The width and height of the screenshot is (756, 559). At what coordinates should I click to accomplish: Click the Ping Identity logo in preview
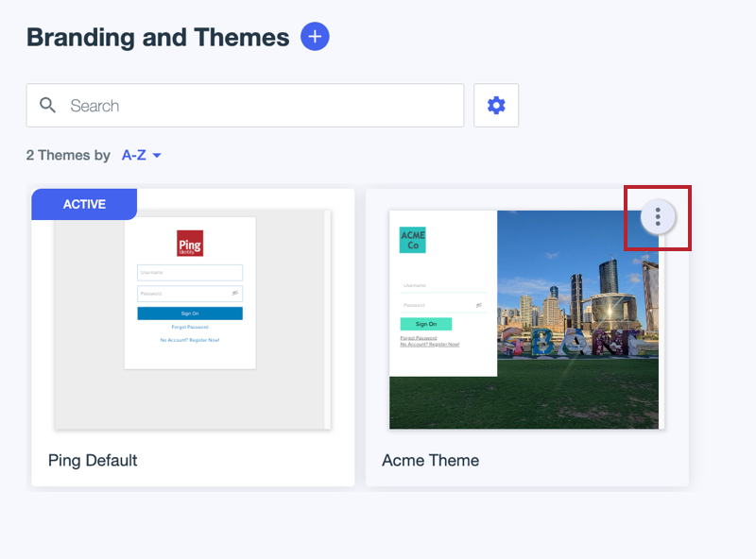(190, 244)
